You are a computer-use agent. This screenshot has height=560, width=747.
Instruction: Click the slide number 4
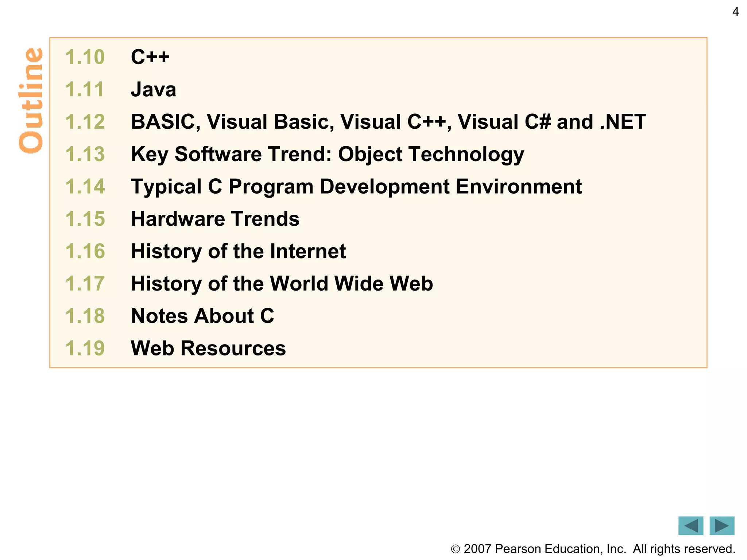pos(735,12)
